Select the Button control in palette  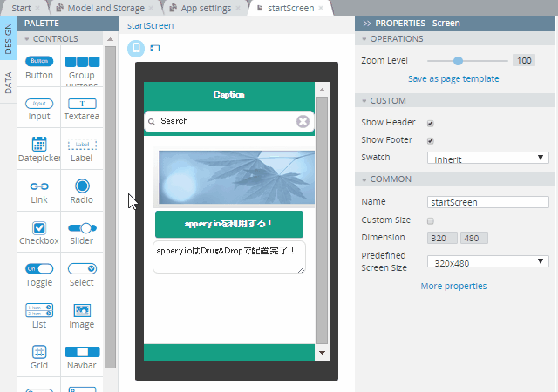click(39, 67)
